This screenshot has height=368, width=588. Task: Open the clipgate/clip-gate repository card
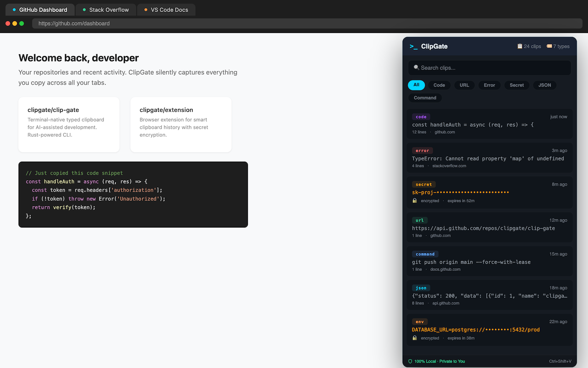[69, 124]
